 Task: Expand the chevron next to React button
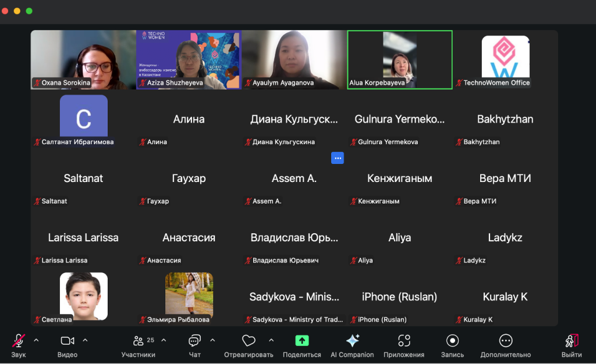(271, 340)
